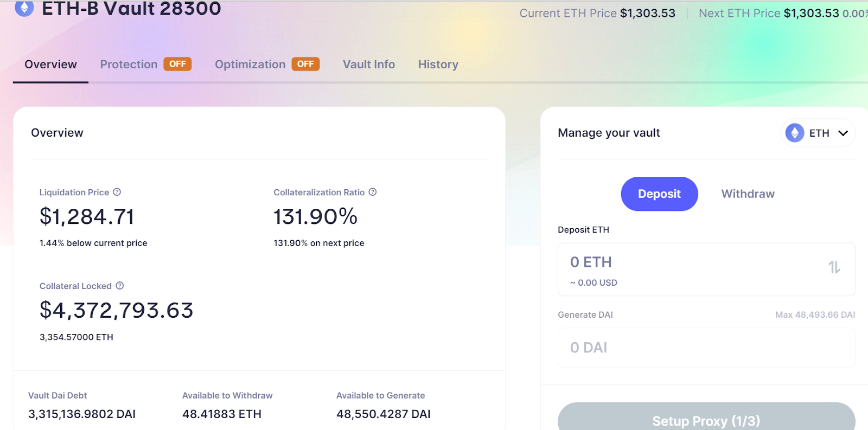868x430 pixels.
Task: Expand the ETH collateral dropdown chevron
Action: coord(843,133)
